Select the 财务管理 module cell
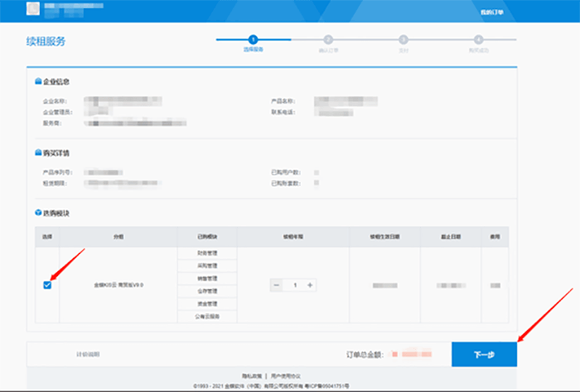This screenshot has height=392, width=580. click(207, 252)
